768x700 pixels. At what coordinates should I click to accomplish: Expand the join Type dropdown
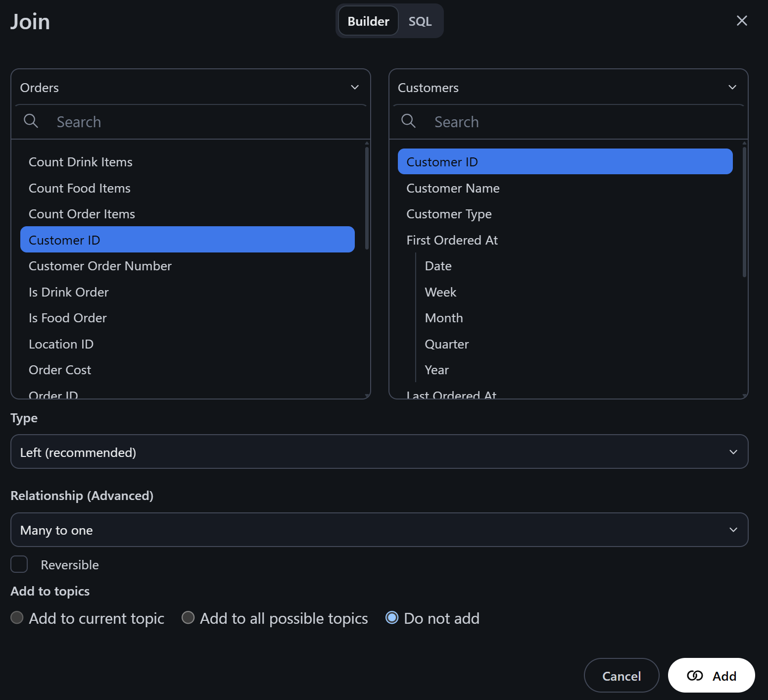point(379,452)
